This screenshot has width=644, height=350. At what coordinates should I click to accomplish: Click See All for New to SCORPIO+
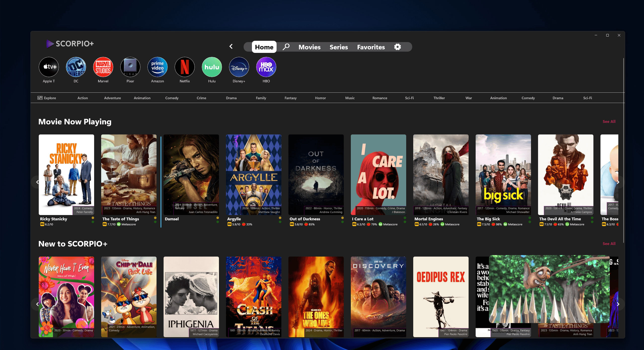(x=609, y=243)
